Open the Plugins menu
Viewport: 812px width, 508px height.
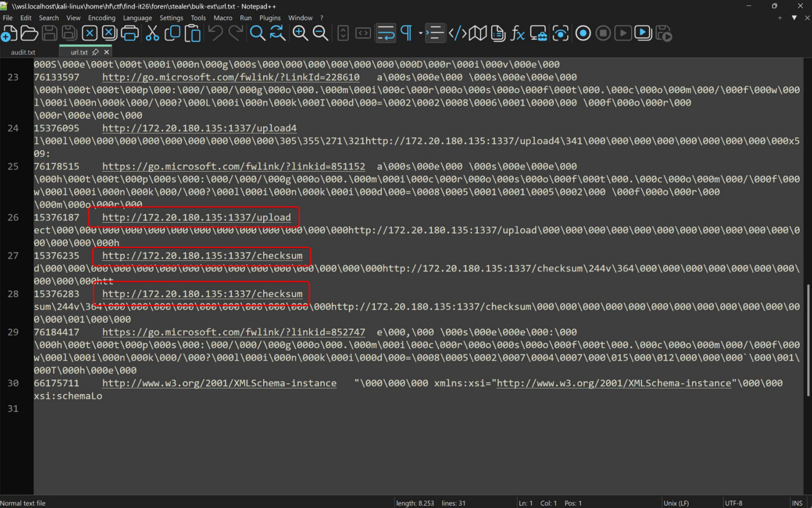270,18
